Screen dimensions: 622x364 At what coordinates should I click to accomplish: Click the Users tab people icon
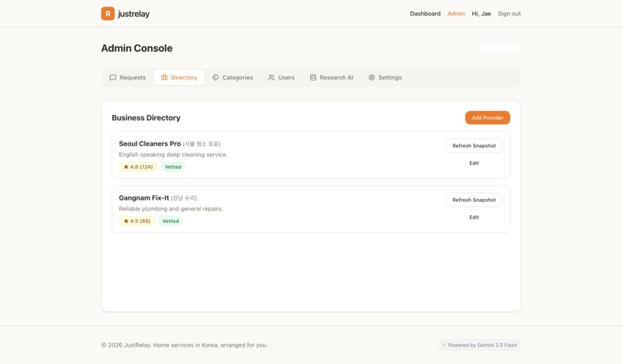coord(272,77)
